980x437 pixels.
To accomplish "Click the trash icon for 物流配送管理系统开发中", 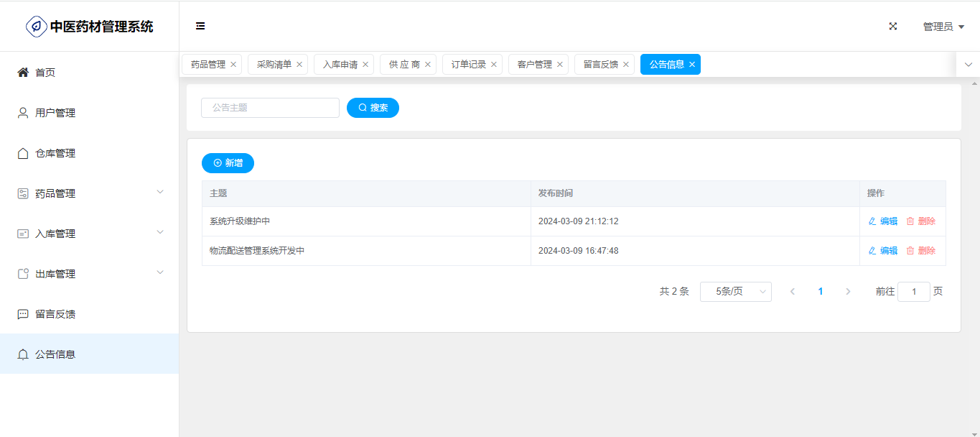I will coord(910,251).
